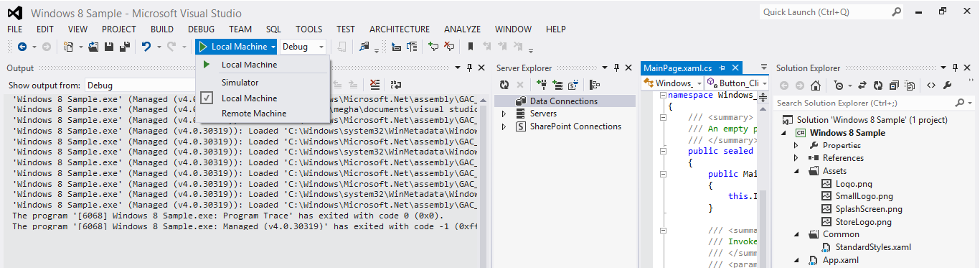Click the Save All toolbar icon
This screenshot has height=268, width=980.
pos(124,47)
